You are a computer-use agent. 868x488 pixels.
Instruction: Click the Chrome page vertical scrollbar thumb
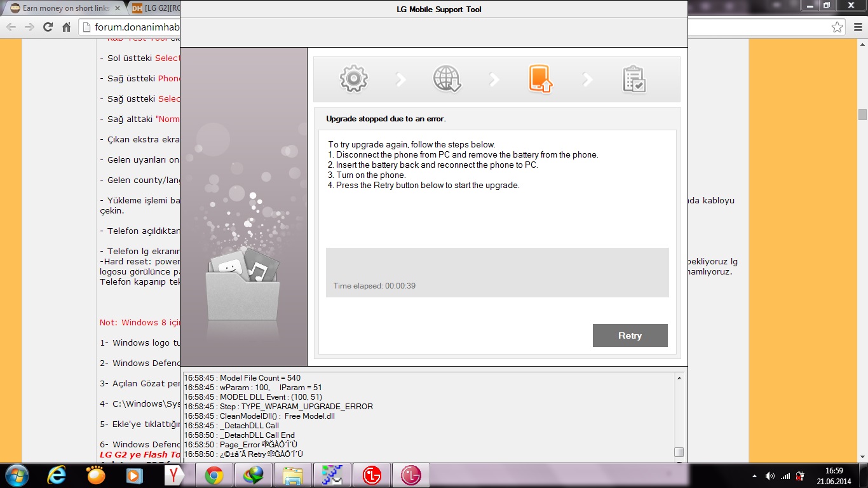pos(862,114)
